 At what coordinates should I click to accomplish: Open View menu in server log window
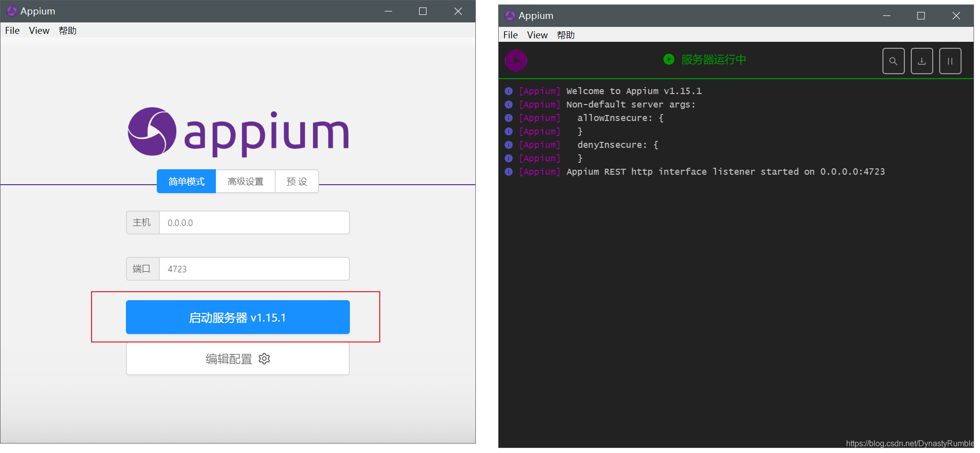click(x=537, y=35)
